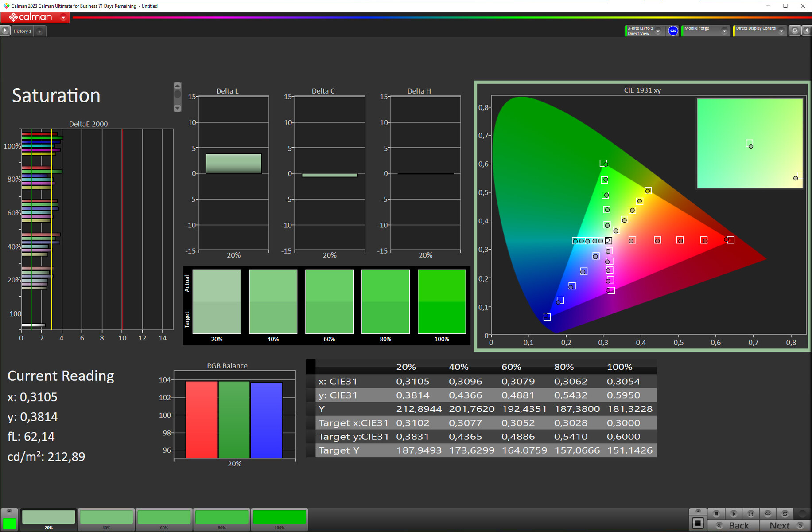Screen dimensions: 812x532
Task: Open the X-Rite i1Pro 3 meter dropdown
Action: coord(658,31)
